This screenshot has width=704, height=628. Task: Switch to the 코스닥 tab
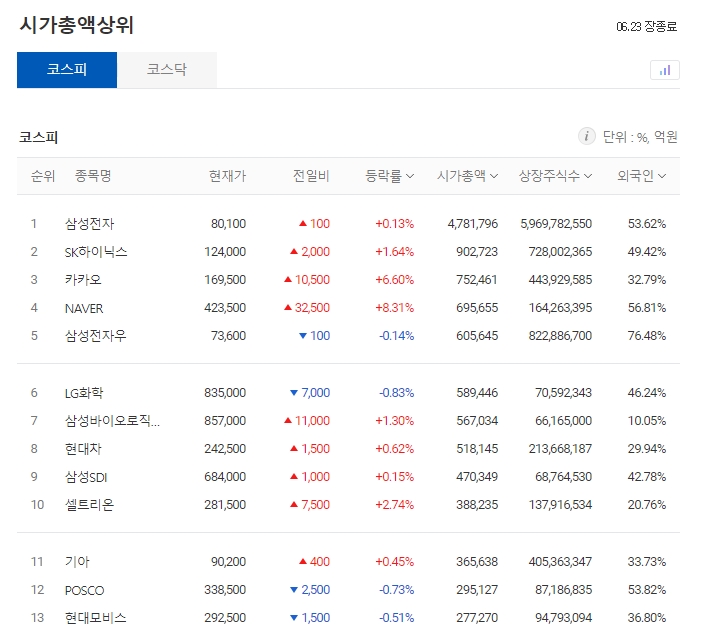click(167, 70)
